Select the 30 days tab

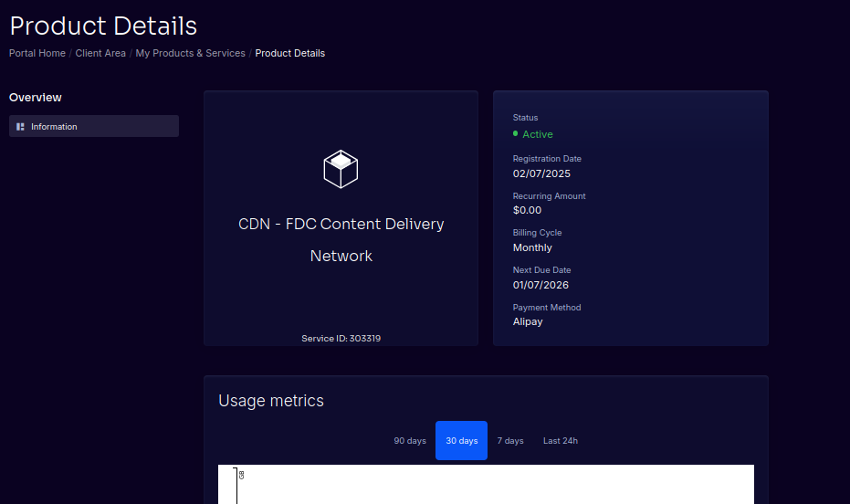point(461,441)
